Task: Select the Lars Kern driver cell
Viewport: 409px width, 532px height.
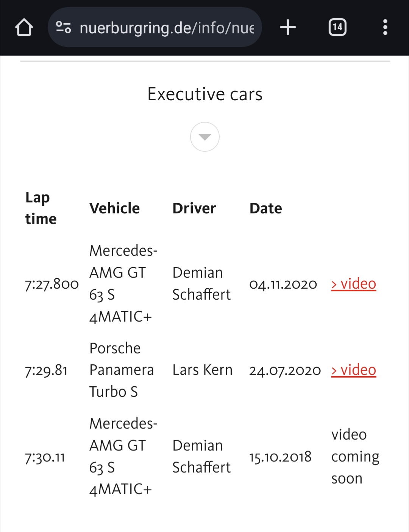Action: tap(202, 370)
